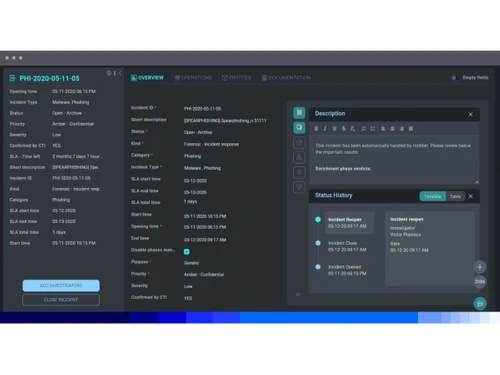Viewport: 500px width, 375px height.
Task: Select the Description widget icon in side strip
Action: point(299,113)
